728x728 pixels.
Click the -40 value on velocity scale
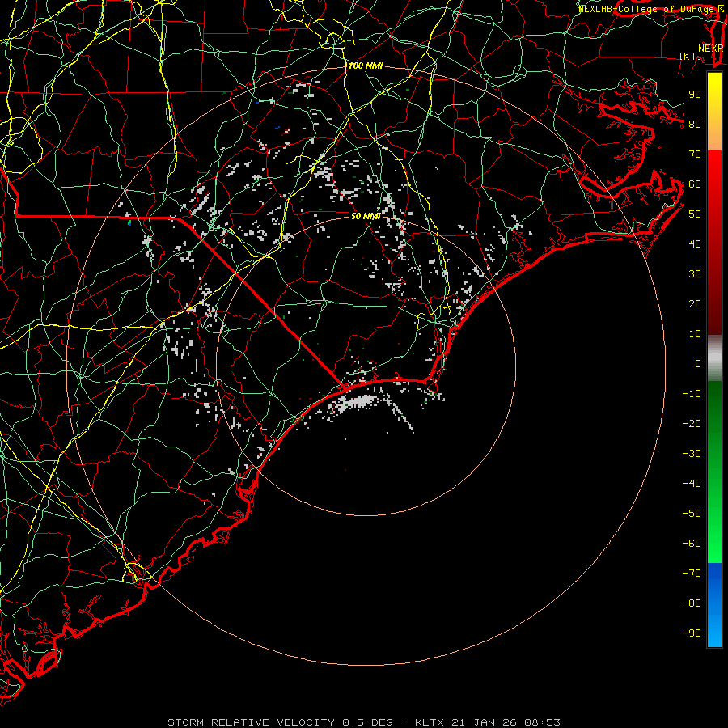[x=692, y=484]
